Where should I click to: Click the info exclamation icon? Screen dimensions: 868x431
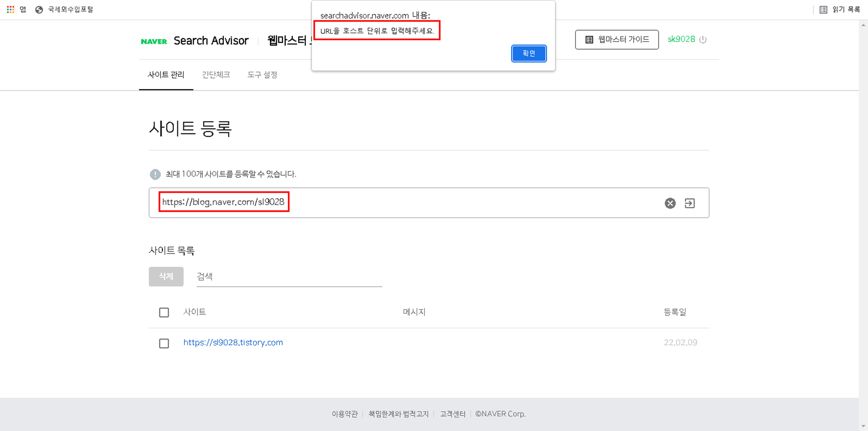click(x=155, y=174)
